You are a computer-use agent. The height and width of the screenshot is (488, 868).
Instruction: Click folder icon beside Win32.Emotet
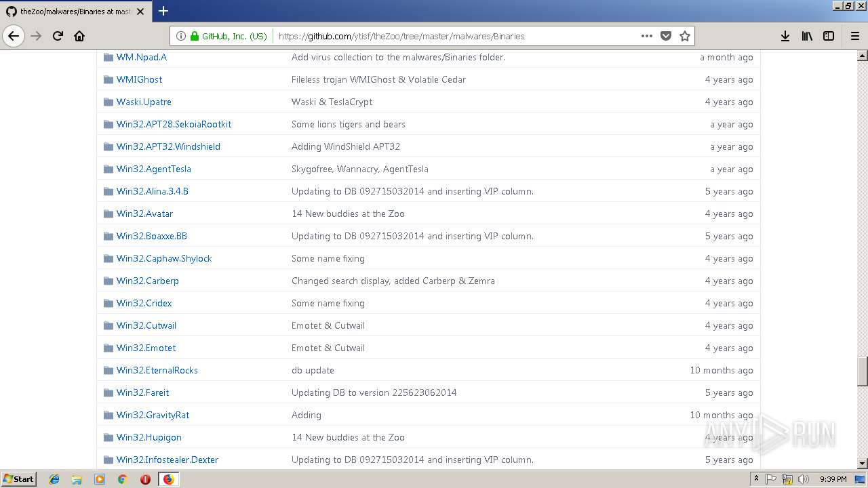pyautogui.click(x=108, y=348)
